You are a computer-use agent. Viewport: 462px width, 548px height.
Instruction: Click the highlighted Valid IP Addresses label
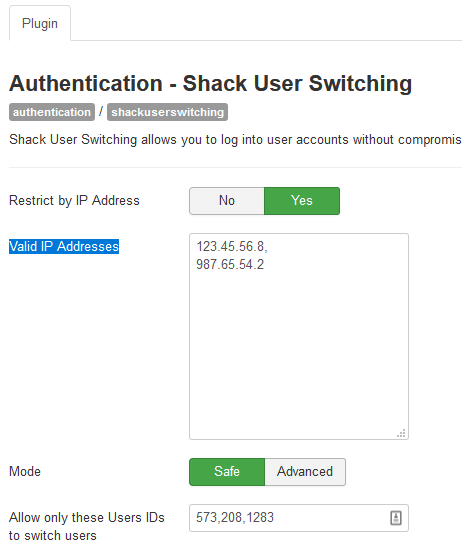click(x=64, y=246)
